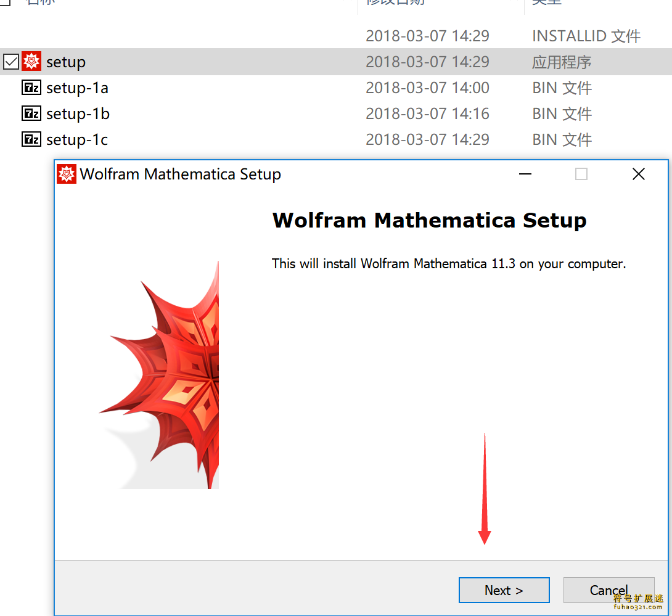Minimize the Wolfram Mathematica Setup window
The height and width of the screenshot is (616, 672).
(x=525, y=174)
